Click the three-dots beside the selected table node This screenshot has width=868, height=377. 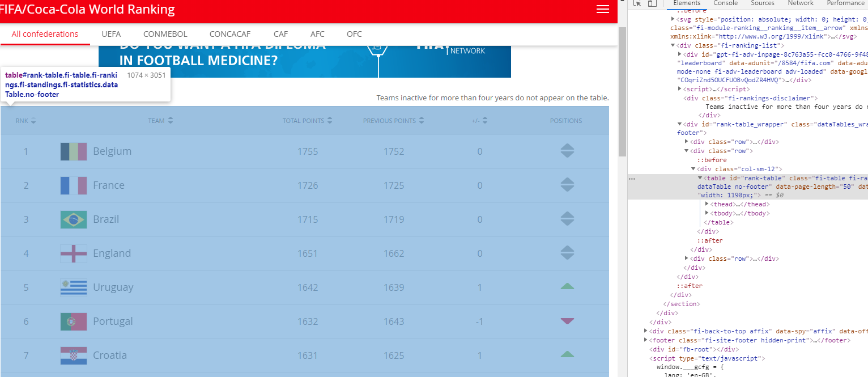pos(632,179)
